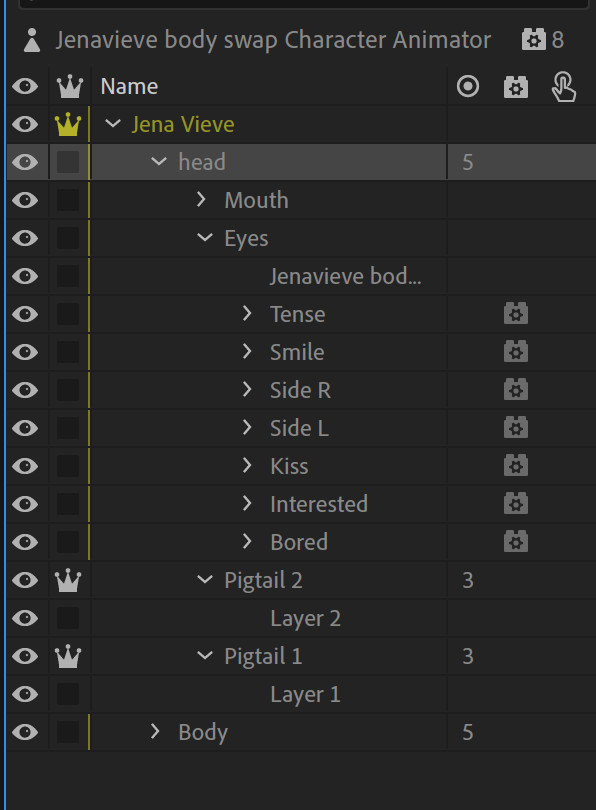
Task: Collapse the Jena Vieve group
Action: point(113,123)
